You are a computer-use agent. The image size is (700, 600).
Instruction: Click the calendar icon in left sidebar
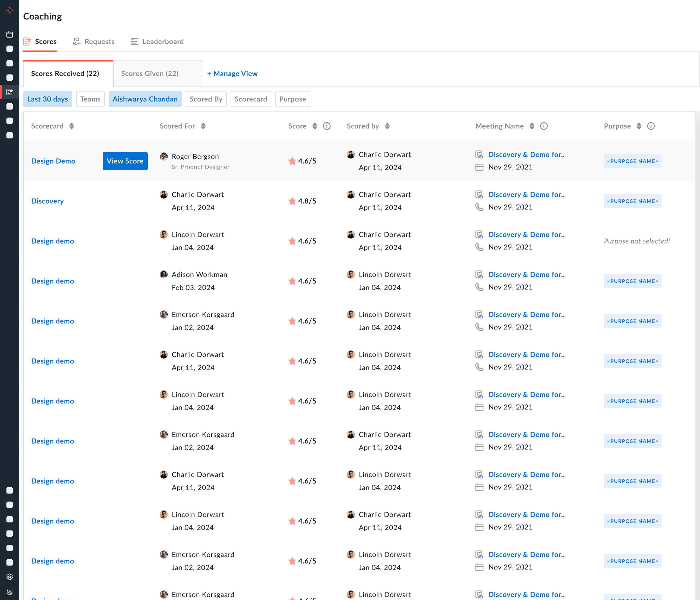click(x=9, y=34)
